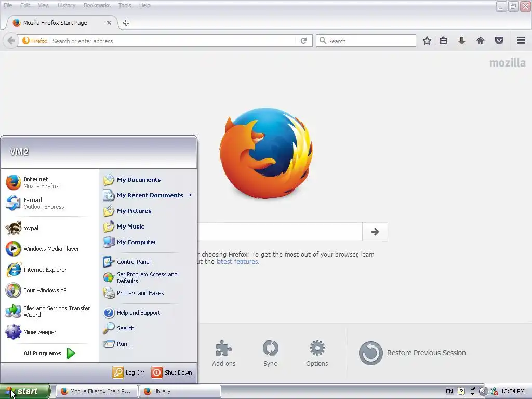The height and width of the screenshot is (399, 532).
Task: Switch to Mozilla Firefox Start Page taskbar button
Action: coord(97,391)
